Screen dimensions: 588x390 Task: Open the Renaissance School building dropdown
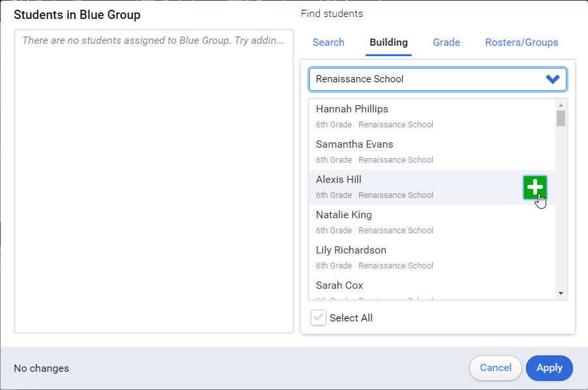click(438, 79)
